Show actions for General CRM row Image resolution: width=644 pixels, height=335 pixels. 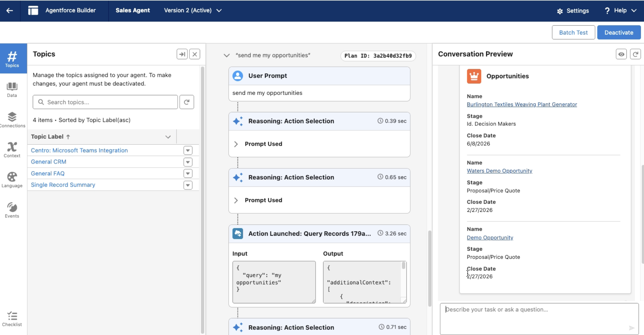point(188,162)
